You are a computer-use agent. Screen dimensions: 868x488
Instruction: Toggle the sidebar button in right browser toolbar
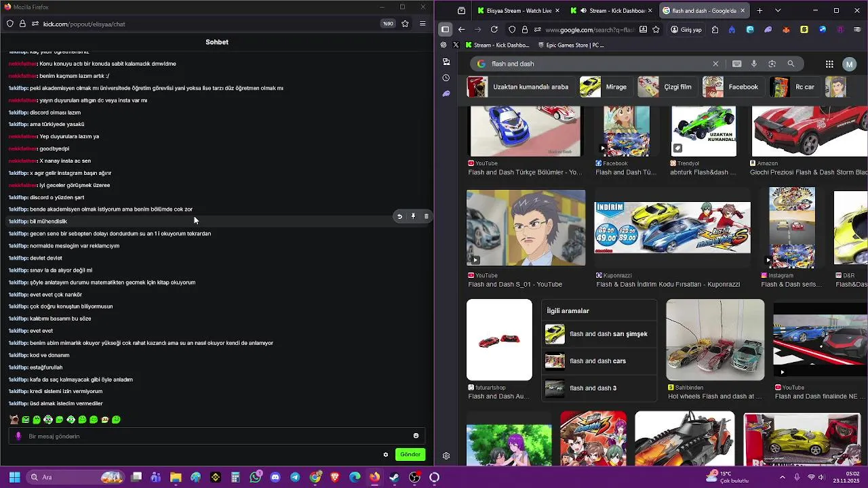pos(445,30)
